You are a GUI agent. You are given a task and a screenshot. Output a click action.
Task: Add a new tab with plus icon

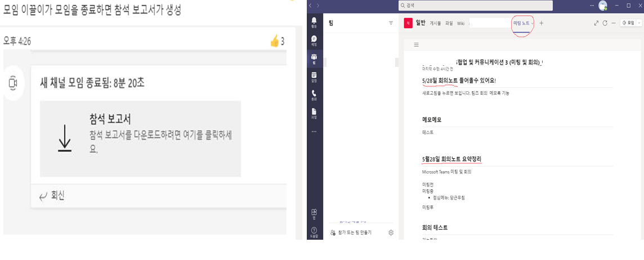point(542,24)
